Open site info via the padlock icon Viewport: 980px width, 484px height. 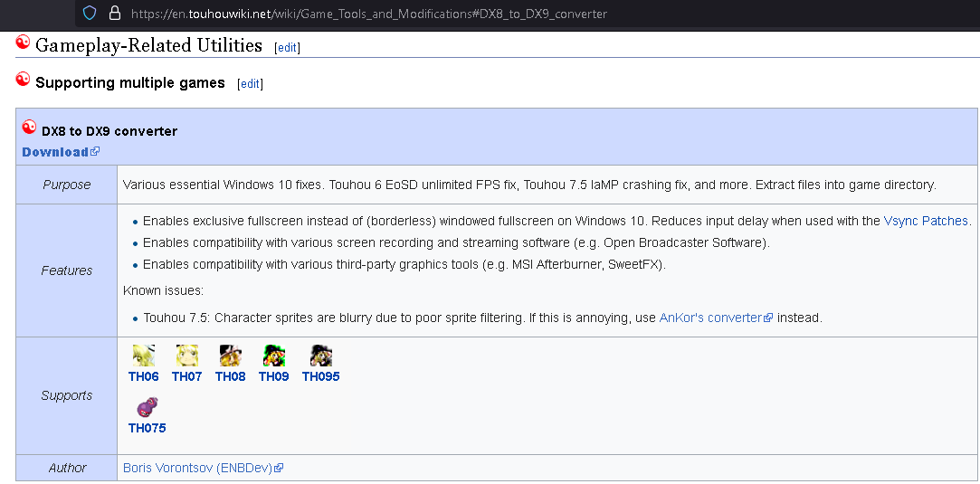(114, 14)
